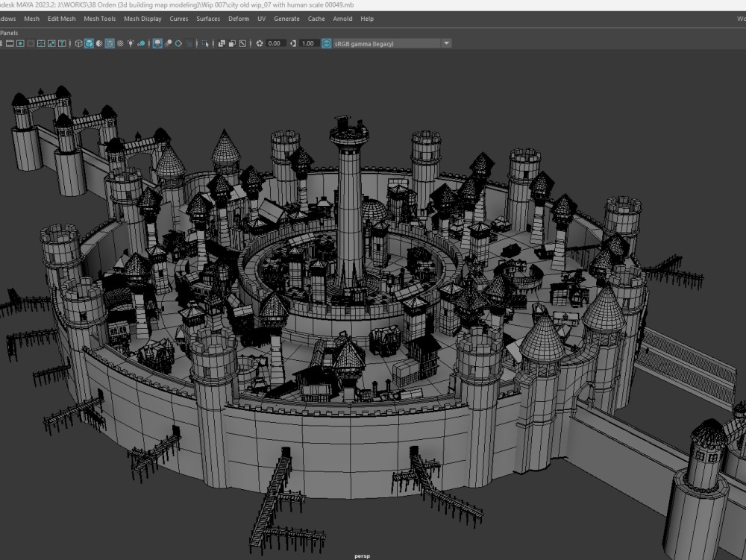The height and width of the screenshot is (560, 746).
Task: Open the sRGB gamma (legacy) dropdown
Action: pyautogui.click(x=392, y=43)
